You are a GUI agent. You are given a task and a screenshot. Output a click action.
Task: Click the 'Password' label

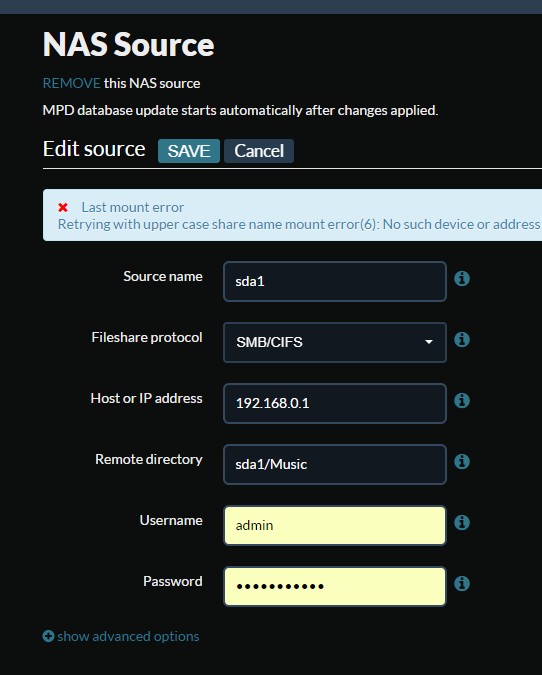173,581
